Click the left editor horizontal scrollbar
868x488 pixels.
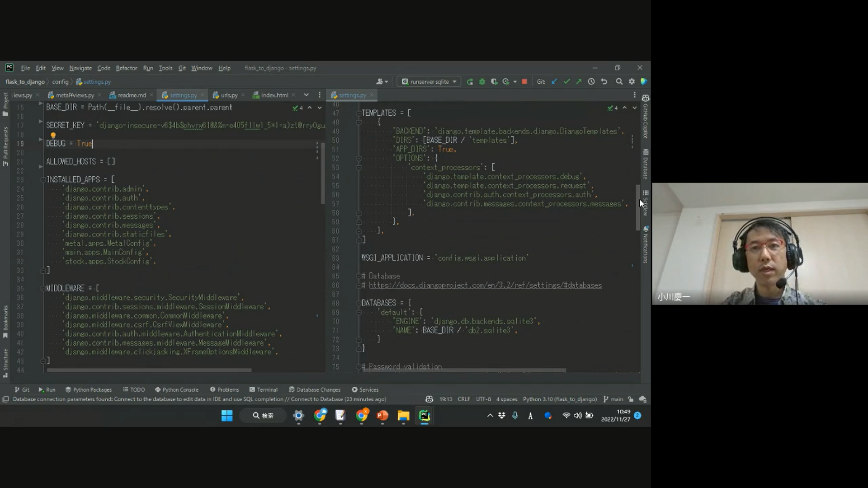149,370
